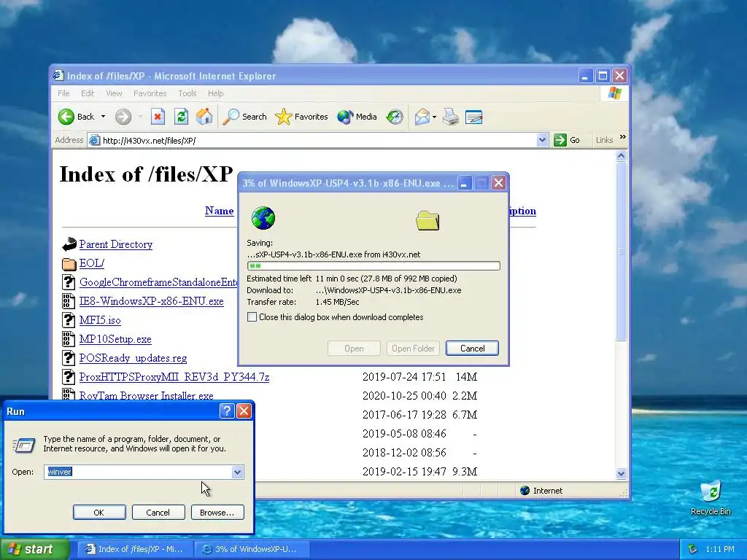Image resolution: width=747 pixels, height=560 pixels.
Task: Open the MFI5.iso link
Action: tap(100, 321)
